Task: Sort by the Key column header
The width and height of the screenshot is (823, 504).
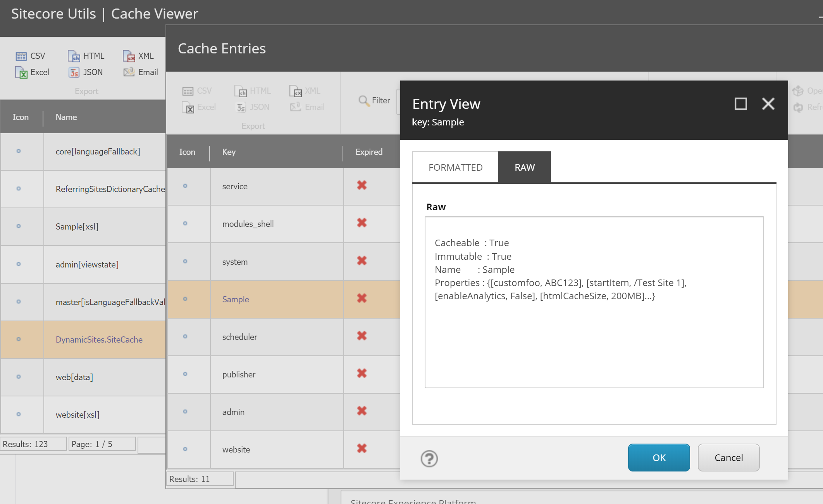Action: coord(229,152)
